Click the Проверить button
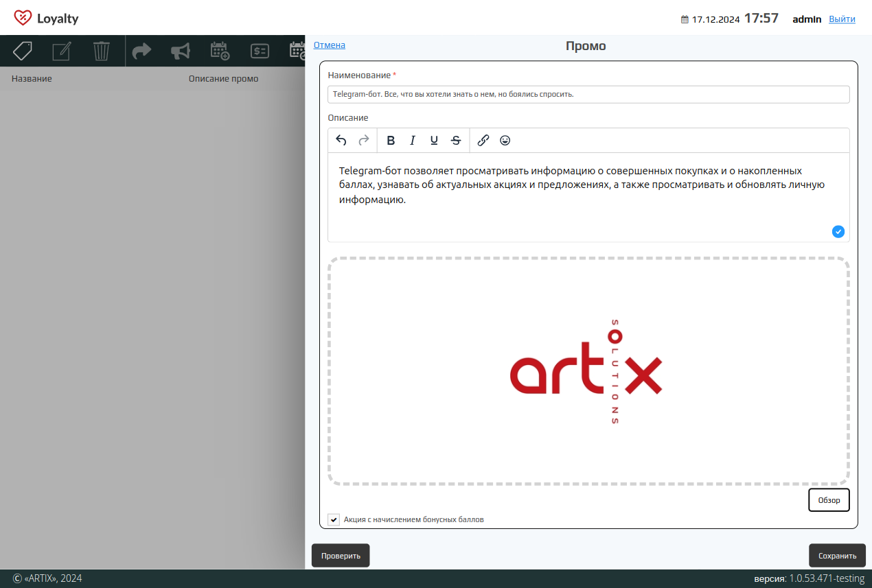 point(341,556)
